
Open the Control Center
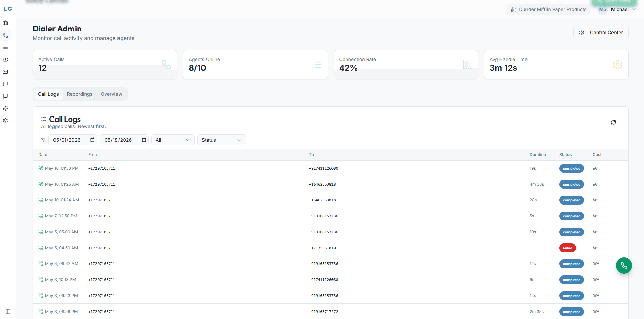(601, 33)
